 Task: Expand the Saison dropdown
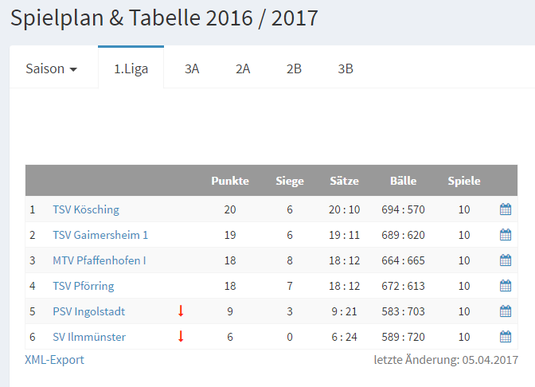[52, 69]
